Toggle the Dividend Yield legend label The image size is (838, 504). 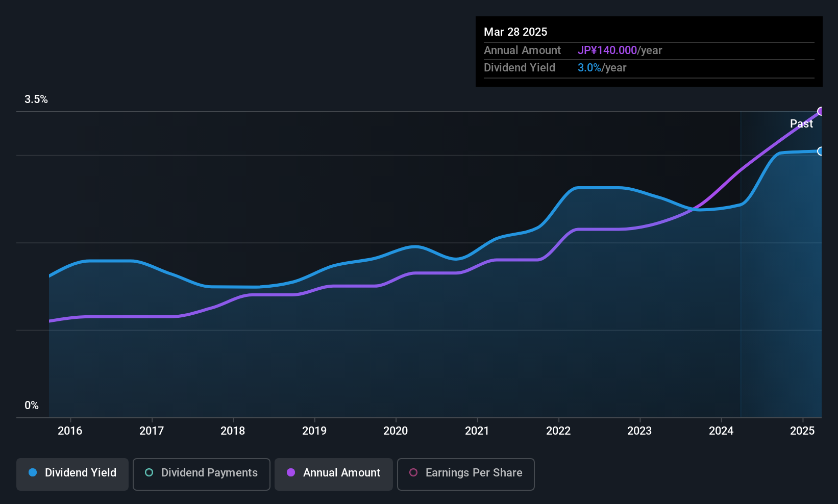coord(81,473)
